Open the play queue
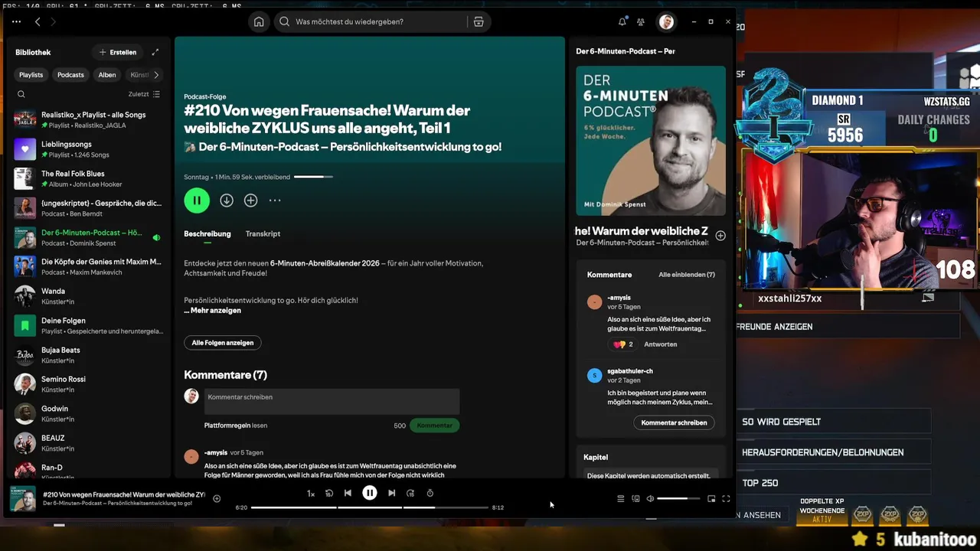Viewport: 980px width, 551px height. [621, 499]
